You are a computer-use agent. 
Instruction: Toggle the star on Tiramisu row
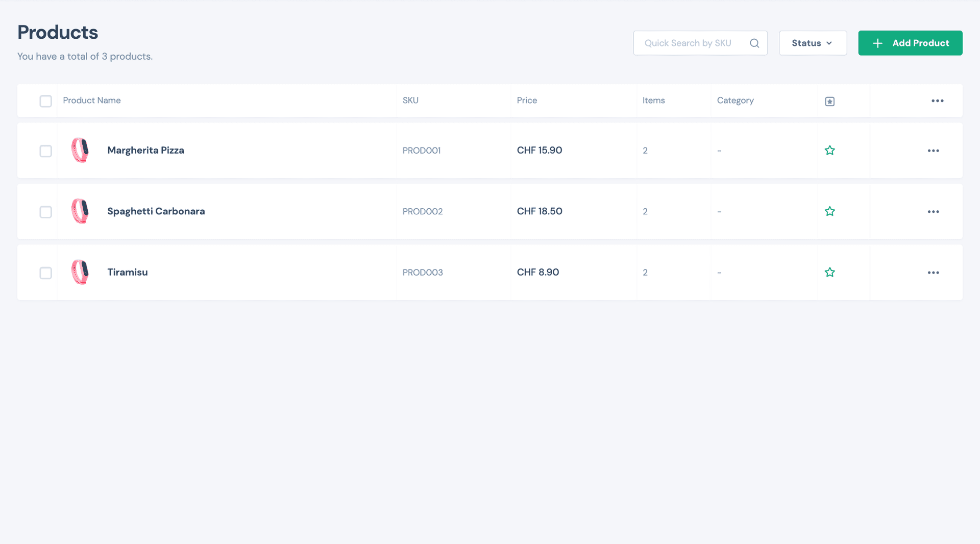(x=829, y=273)
